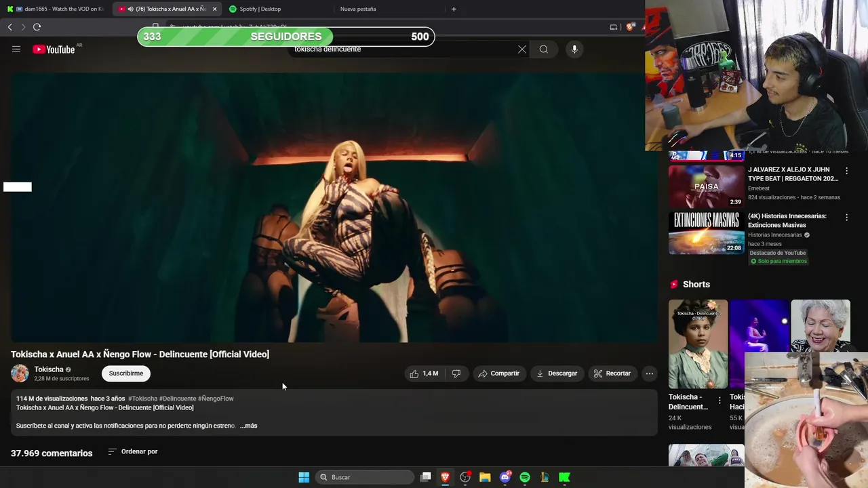Go forward with the browser forward arrow
The height and width of the screenshot is (488, 868).
23,27
